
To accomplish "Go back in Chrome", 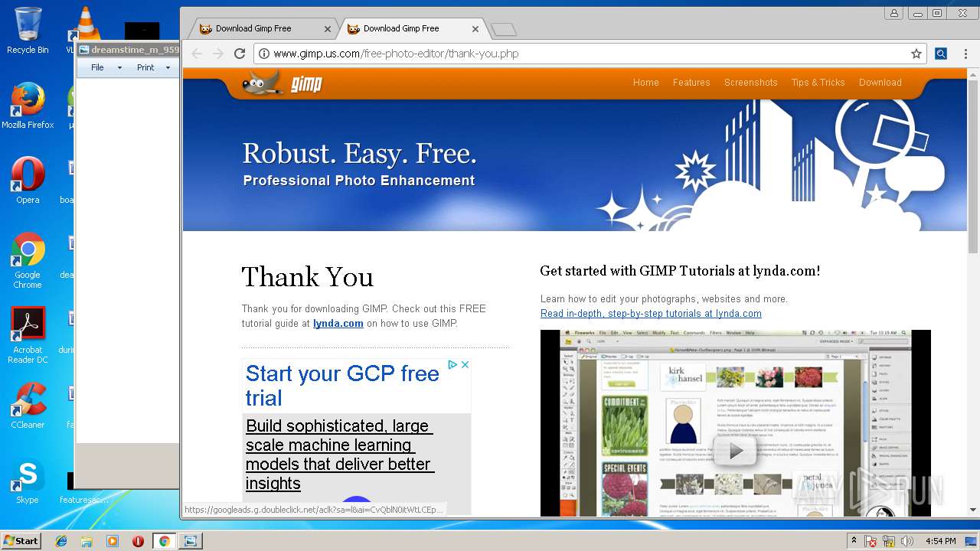I will point(197,54).
